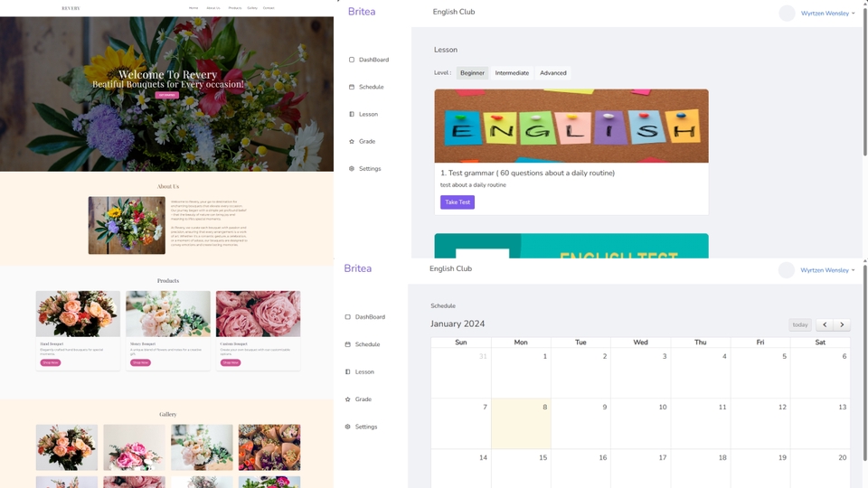
Task: Click Shop Now under Money Bouquet
Action: 140,362
